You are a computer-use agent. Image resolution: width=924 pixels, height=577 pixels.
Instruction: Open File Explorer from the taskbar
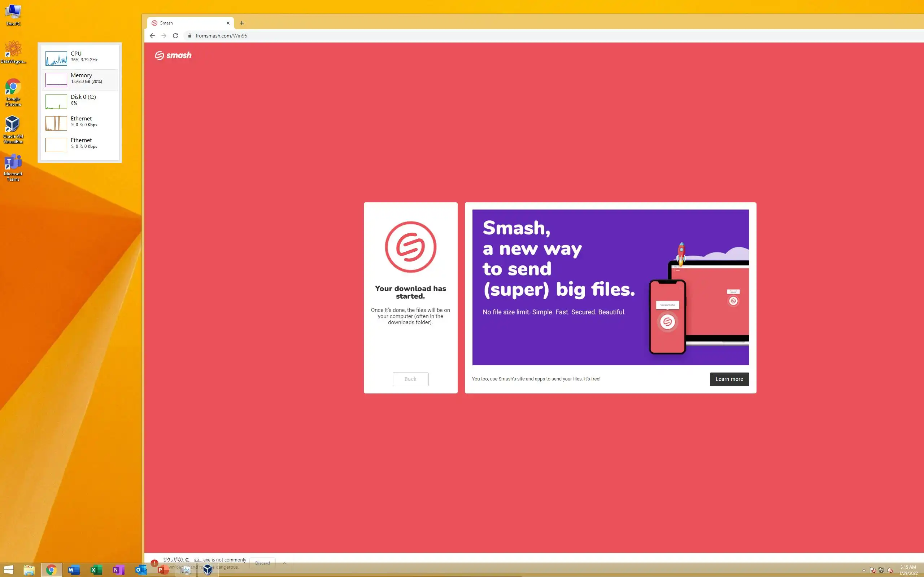tap(29, 570)
